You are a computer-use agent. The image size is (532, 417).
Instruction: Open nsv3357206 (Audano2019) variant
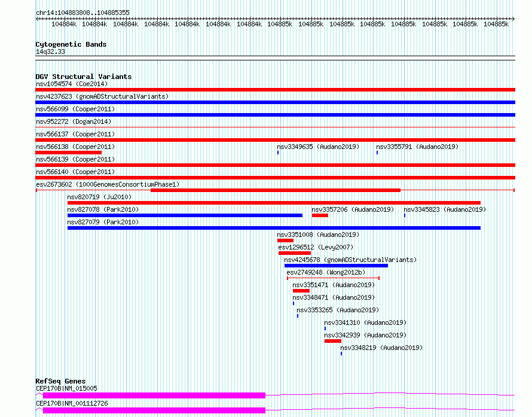point(353,209)
